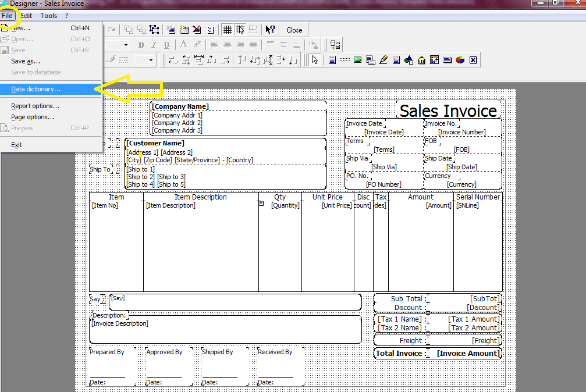Open the ? help menu
586x392 pixels.
click(66, 15)
